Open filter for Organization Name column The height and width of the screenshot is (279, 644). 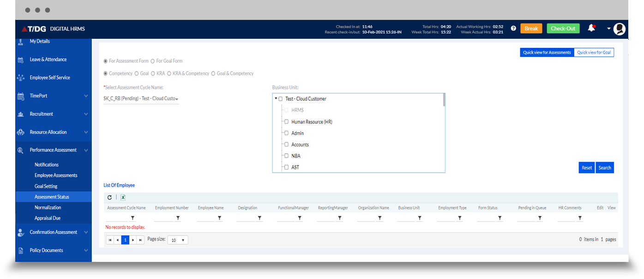click(x=379, y=218)
